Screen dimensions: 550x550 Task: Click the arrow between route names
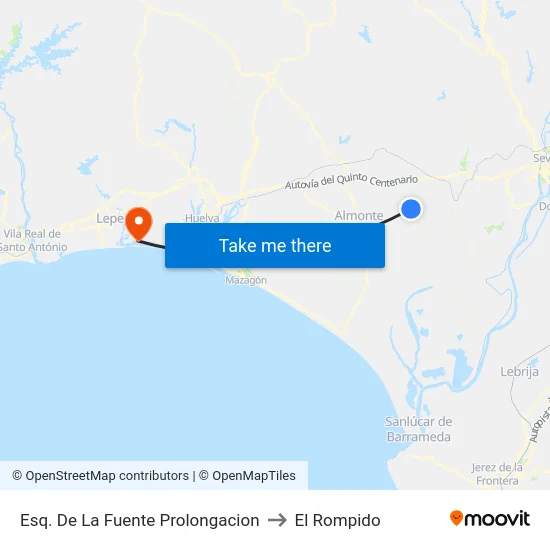tap(277, 520)
